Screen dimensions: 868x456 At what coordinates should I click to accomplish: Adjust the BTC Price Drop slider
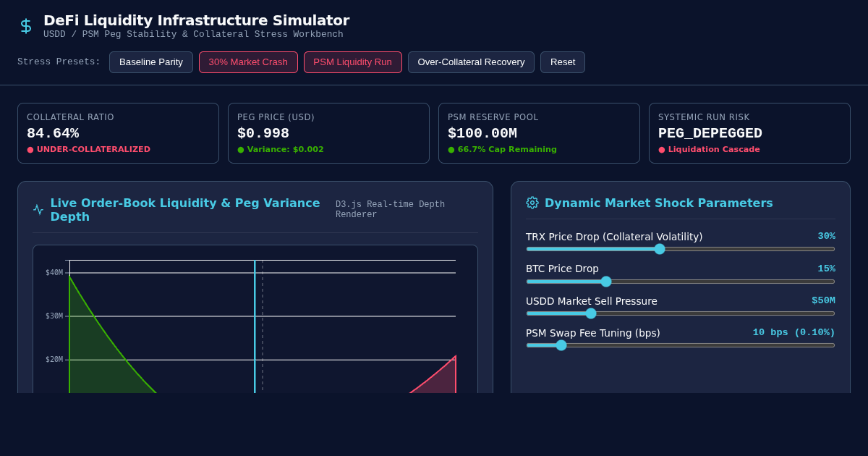point(681,282)
